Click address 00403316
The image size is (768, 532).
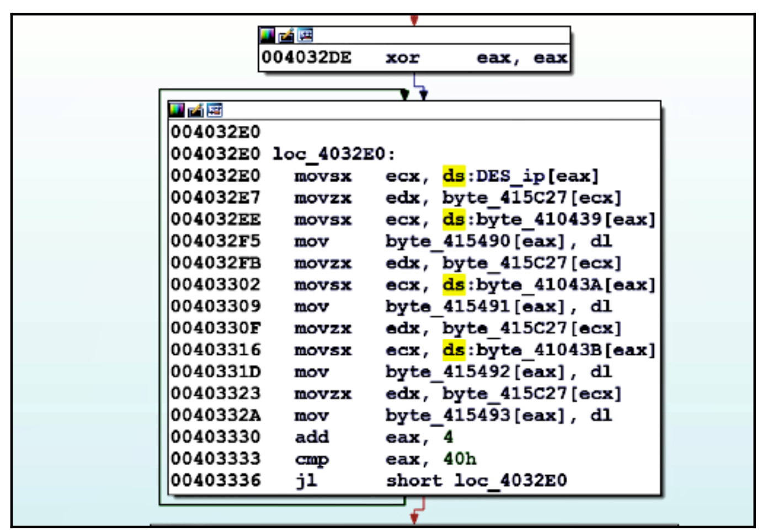click(x=216, y=350)
